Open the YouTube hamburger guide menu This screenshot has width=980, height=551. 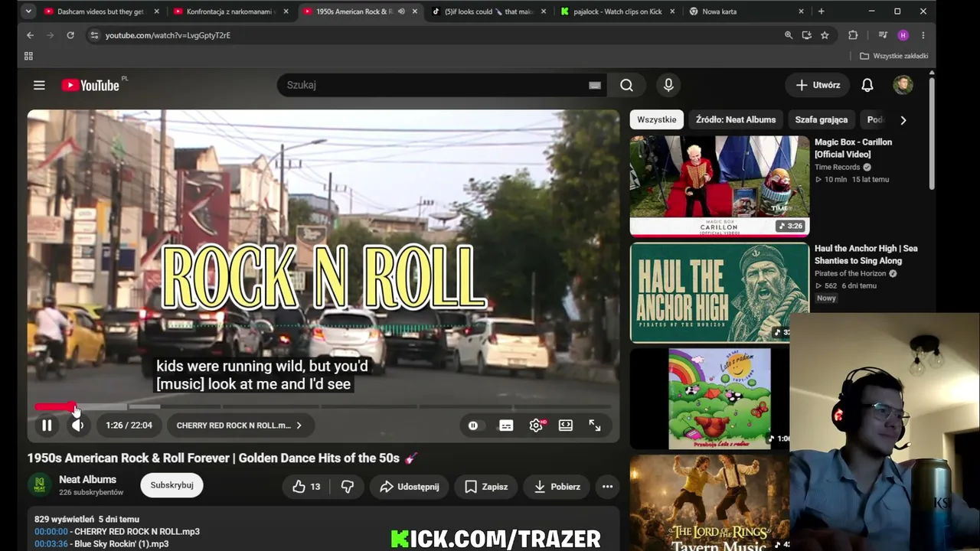pos(39,85)
